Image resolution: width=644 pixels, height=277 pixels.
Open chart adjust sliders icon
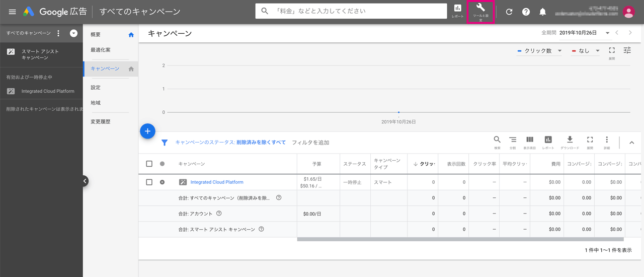coord(627,50)
